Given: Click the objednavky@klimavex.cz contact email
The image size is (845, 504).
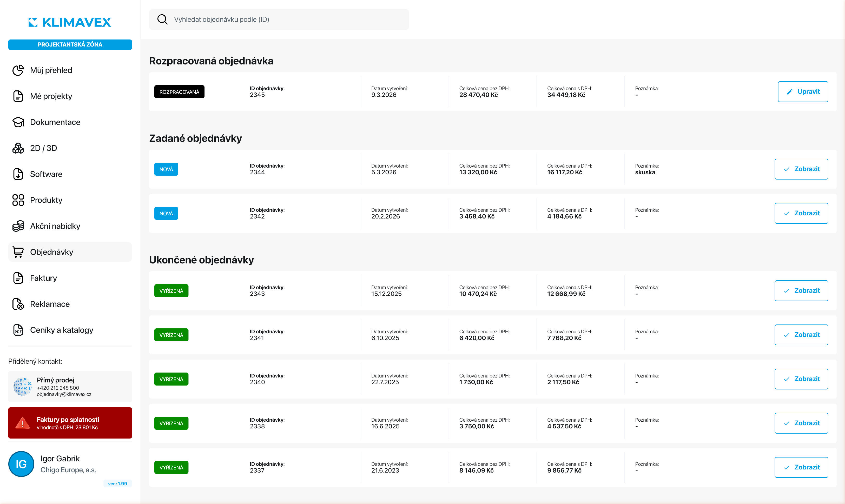Looking at the screenshot, I should click(64, 394).
